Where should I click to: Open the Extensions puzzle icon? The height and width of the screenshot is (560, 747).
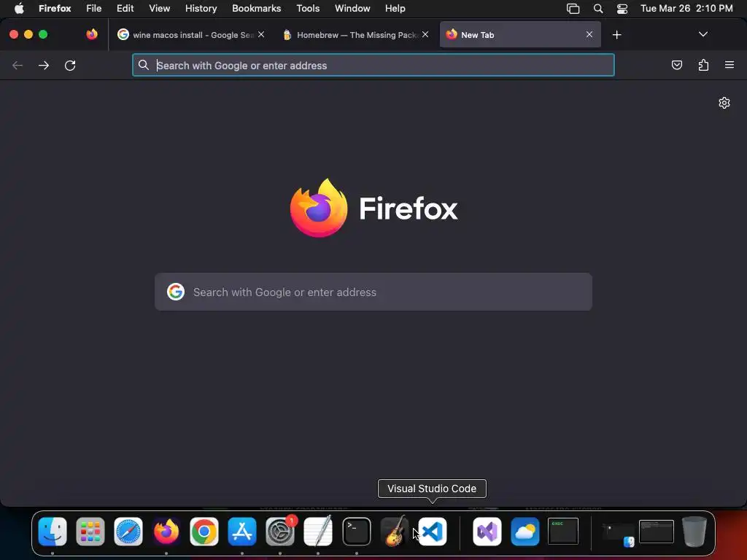(703, 65)
